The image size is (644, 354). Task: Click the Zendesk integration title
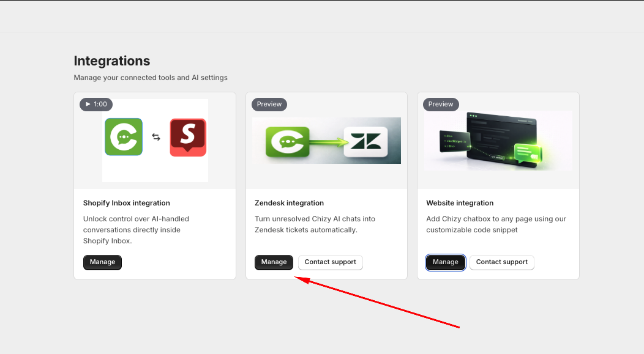289,203
